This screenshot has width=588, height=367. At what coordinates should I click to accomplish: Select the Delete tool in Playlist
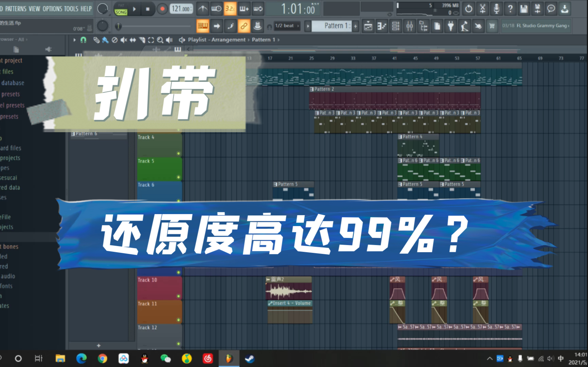[x=114, y=40]
